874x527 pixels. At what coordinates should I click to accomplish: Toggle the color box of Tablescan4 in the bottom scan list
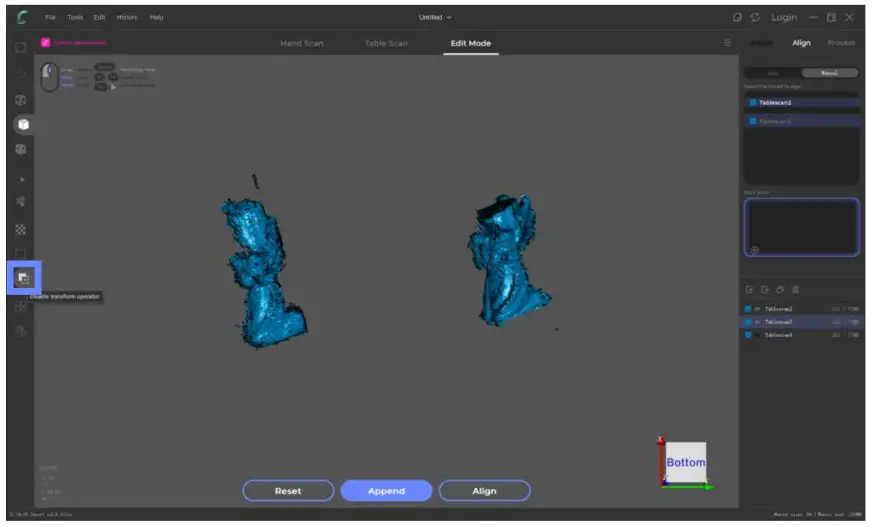748,335
